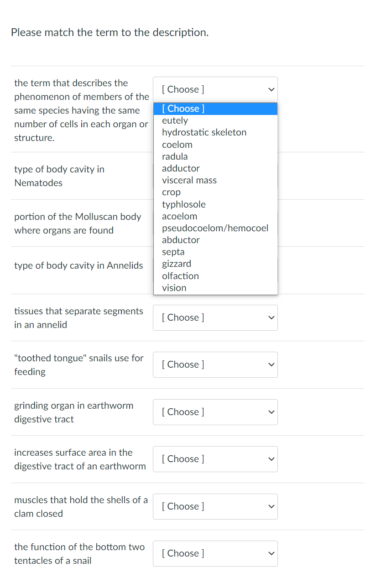Open the dropdown about digestive tract surface area
Screen dimensions: 376x588
tap(215, 459)
